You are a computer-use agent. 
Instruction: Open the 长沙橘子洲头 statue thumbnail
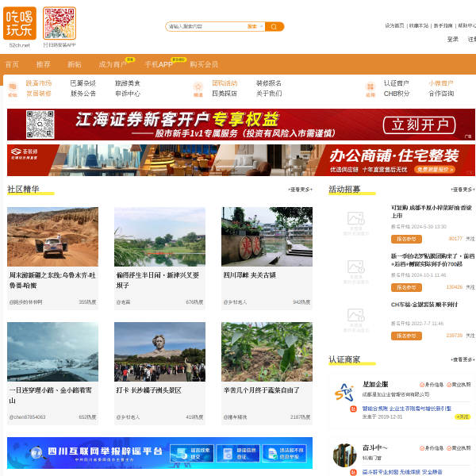click(x=159, y=351)
